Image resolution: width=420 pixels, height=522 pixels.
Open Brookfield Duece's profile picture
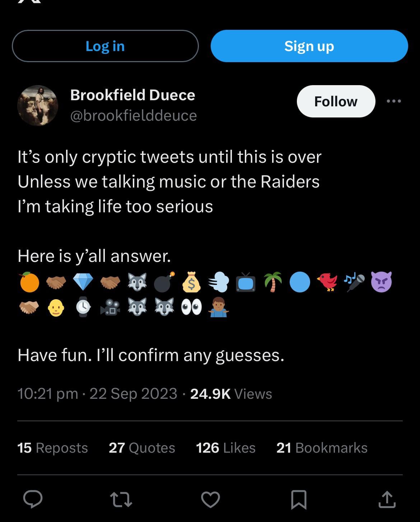(38, 106)
